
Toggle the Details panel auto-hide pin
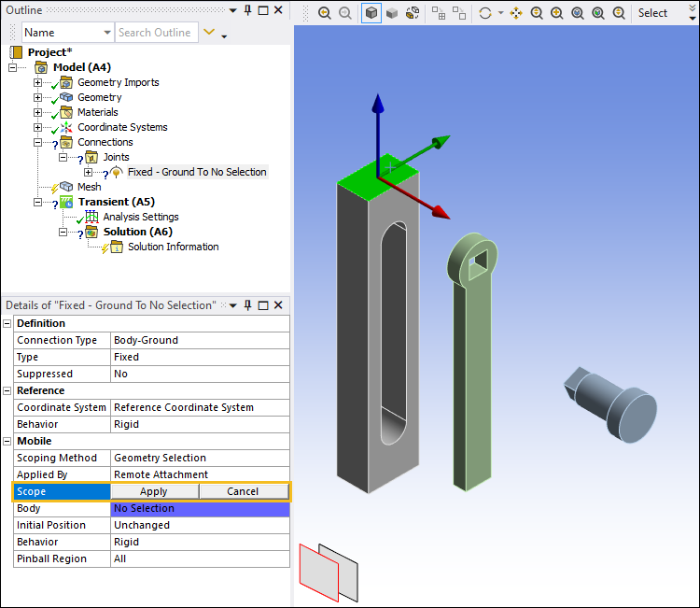point(247,305)
